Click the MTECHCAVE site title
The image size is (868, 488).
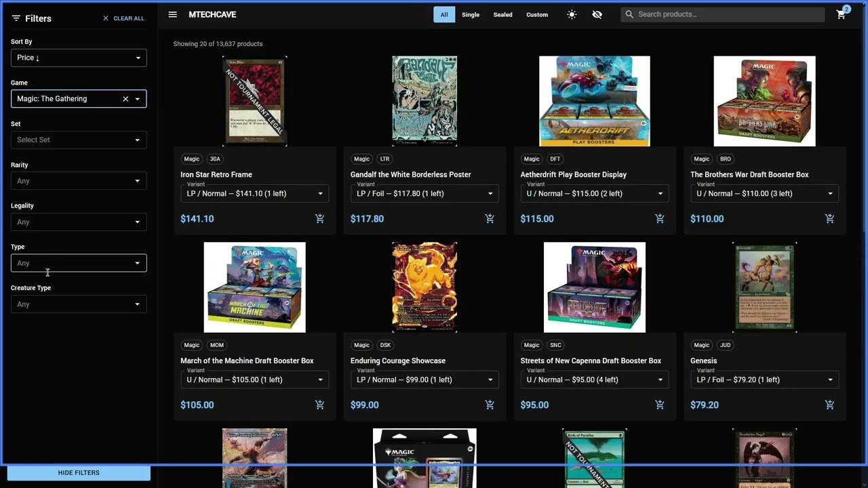pos(212,14)
